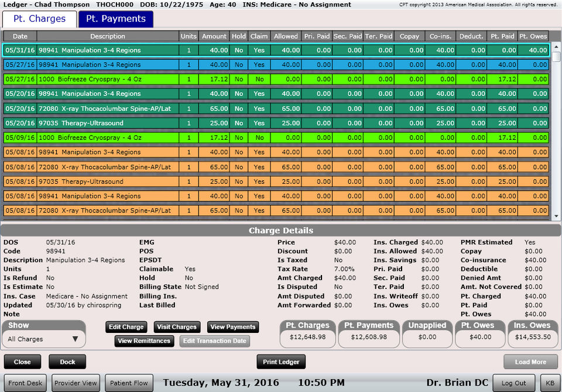Switch to Provider View
This screenshot has width=562, height=392.
(x=76, y=383)
